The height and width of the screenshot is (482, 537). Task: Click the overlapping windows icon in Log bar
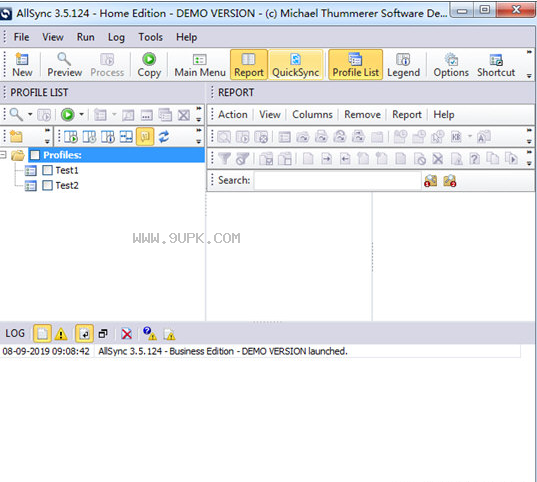tap(103, 334)
